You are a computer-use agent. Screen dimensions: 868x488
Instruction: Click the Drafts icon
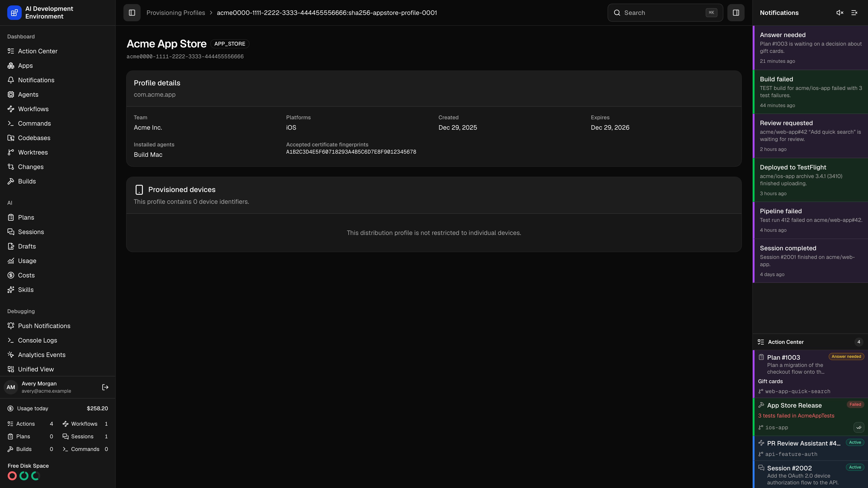11,246
